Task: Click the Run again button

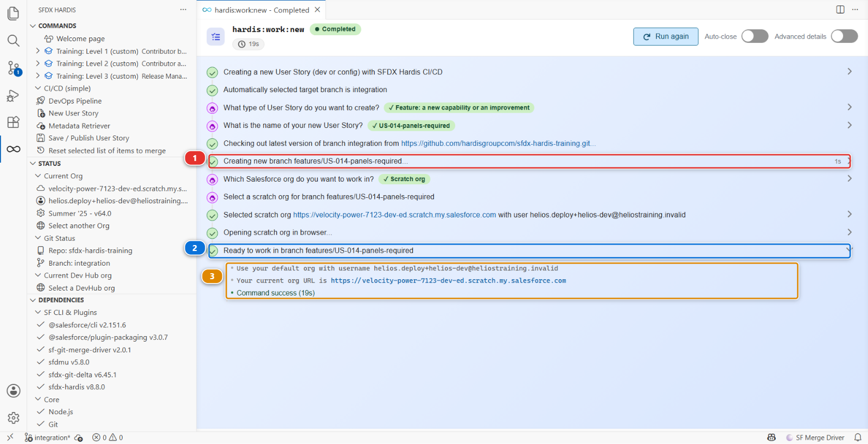Action: pos(666,36)
